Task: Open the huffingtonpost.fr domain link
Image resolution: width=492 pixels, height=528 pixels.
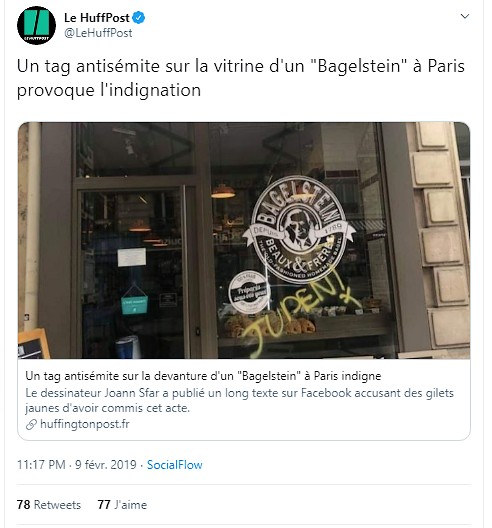Action: point(85,424)
